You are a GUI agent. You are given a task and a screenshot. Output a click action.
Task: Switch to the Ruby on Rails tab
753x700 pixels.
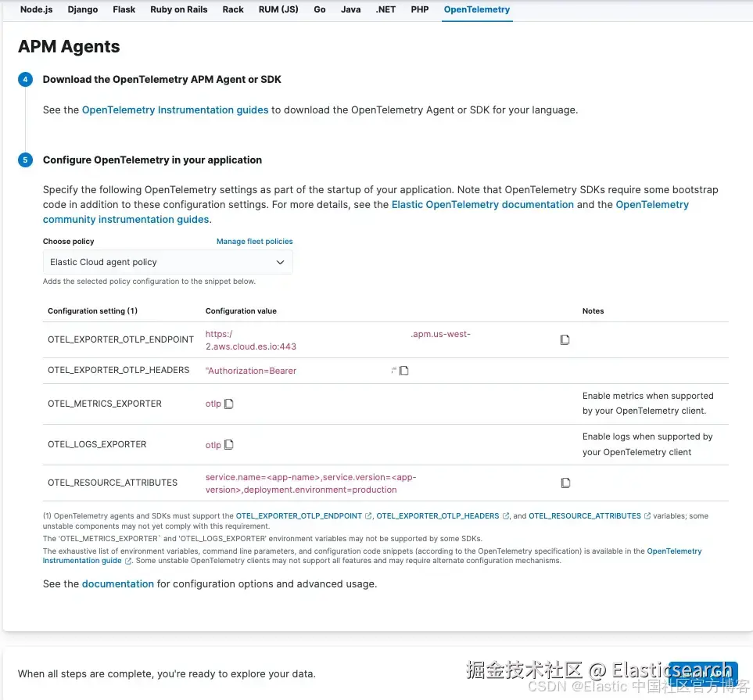[x=178, y=9]
